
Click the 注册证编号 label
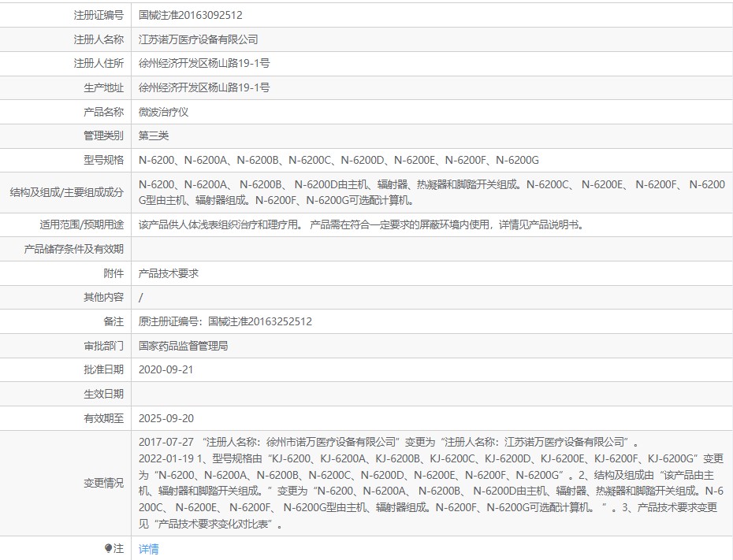[x=99, y=15]
